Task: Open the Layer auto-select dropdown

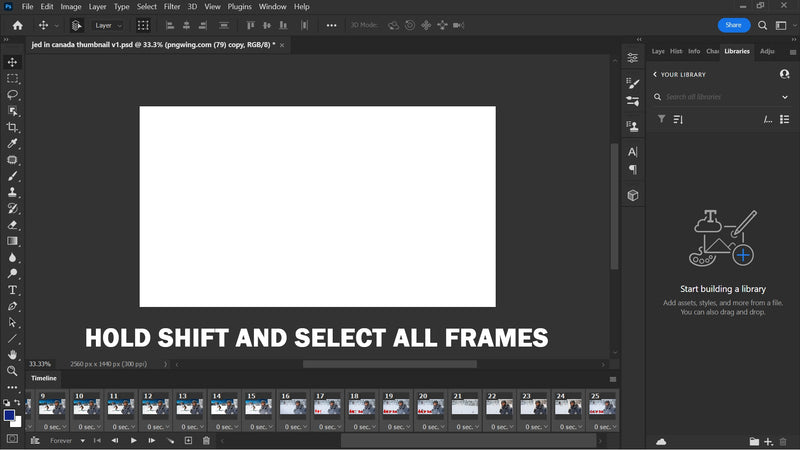Action: point(108,25)
